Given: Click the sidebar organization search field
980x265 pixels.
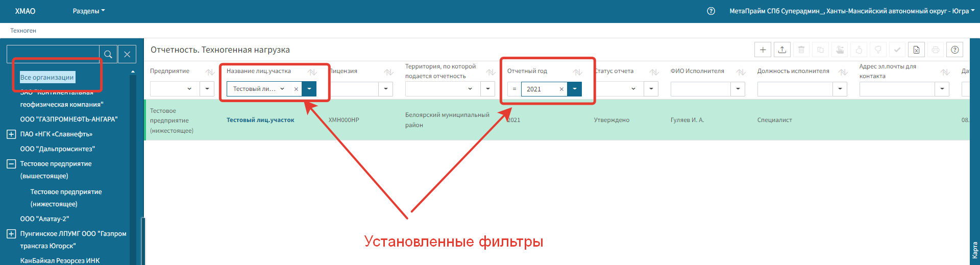Looking at the screenshot, I should 53,54.
